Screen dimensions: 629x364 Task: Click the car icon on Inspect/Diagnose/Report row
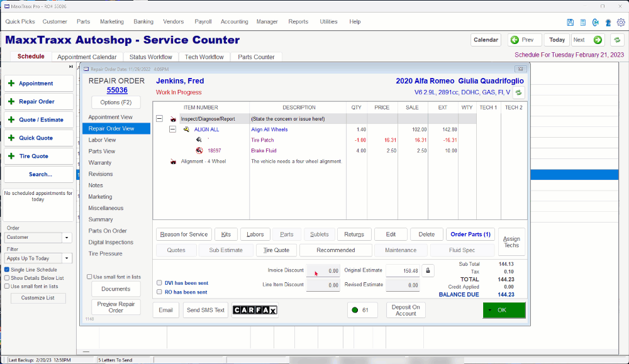[173, 119]
